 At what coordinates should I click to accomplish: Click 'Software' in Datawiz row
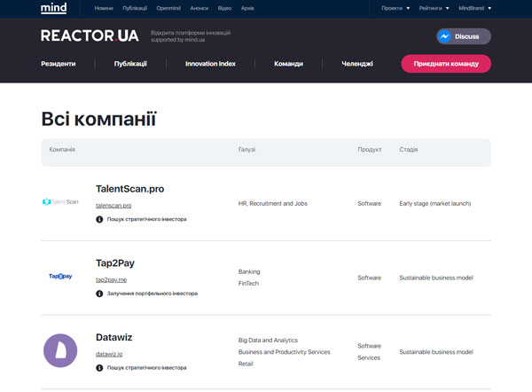(x=369, y=346)
